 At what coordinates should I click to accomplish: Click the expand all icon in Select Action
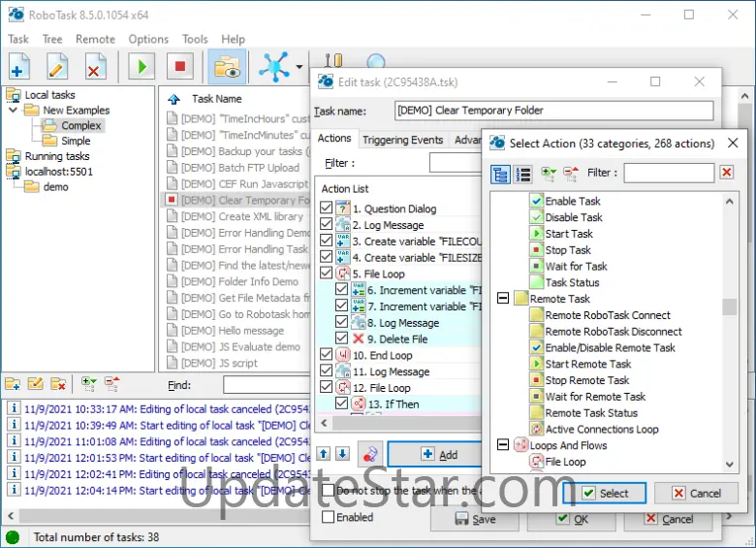(x=549, y=174)
